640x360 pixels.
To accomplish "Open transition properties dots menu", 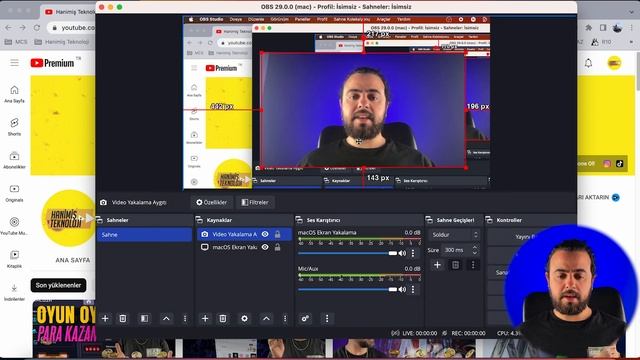I will (473, 265).
